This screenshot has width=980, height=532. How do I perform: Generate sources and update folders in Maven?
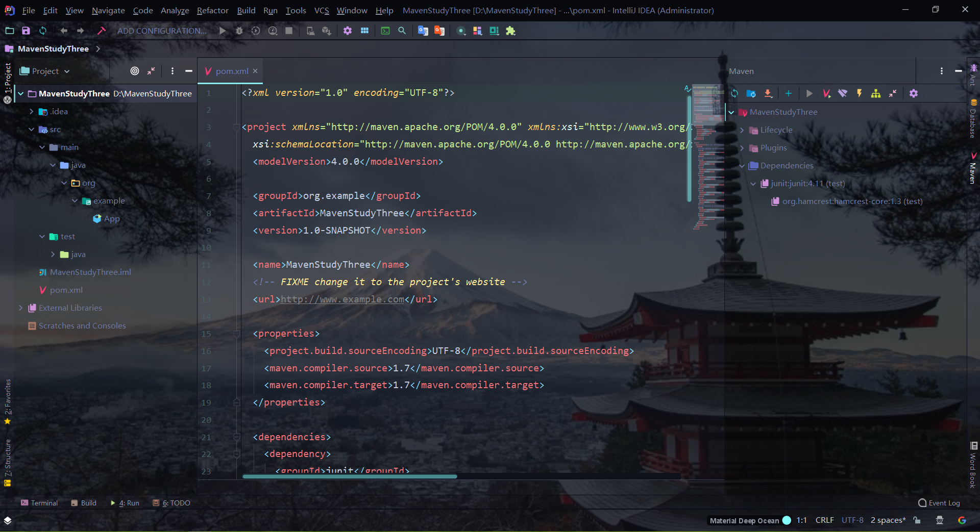click(751, 93)
